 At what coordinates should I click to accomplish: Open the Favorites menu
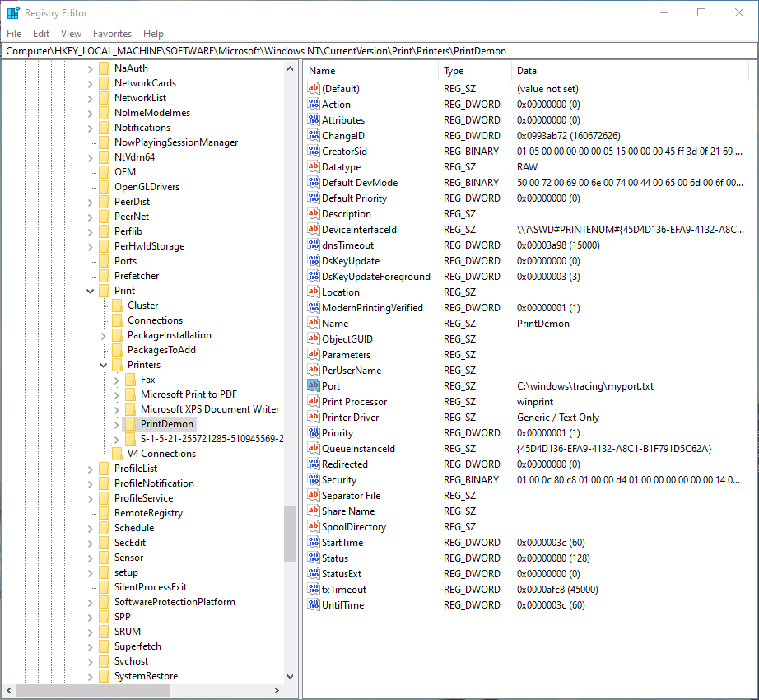click(x=112, y=34)
